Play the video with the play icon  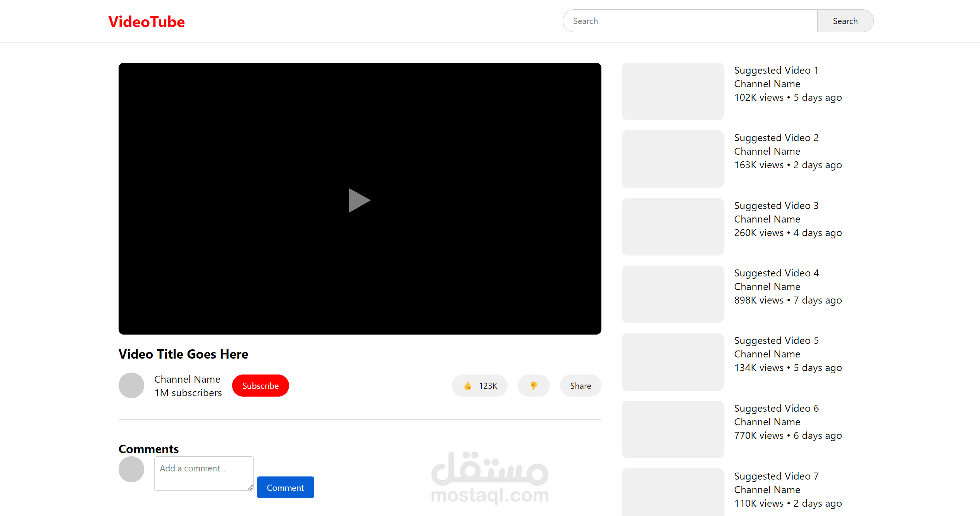click(x=360, y=200)
